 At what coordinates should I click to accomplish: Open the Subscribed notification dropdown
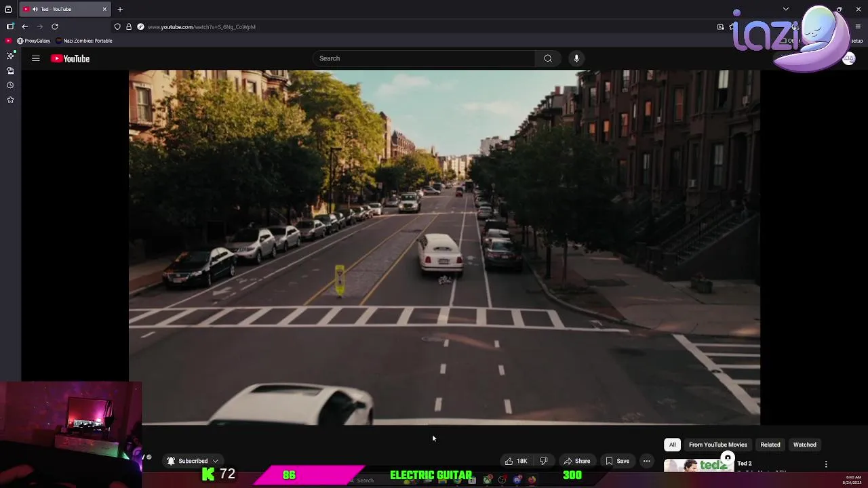pos(193,461)
